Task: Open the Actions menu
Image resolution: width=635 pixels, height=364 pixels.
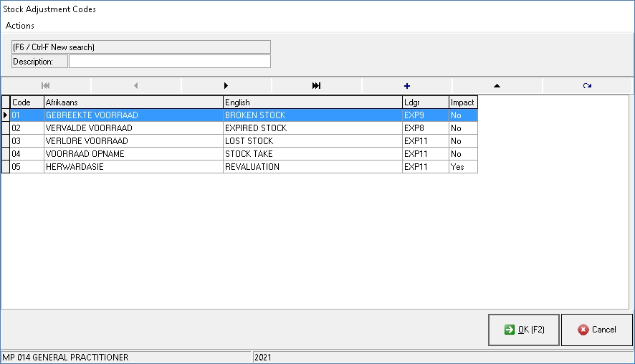Action: coord(20,26)
